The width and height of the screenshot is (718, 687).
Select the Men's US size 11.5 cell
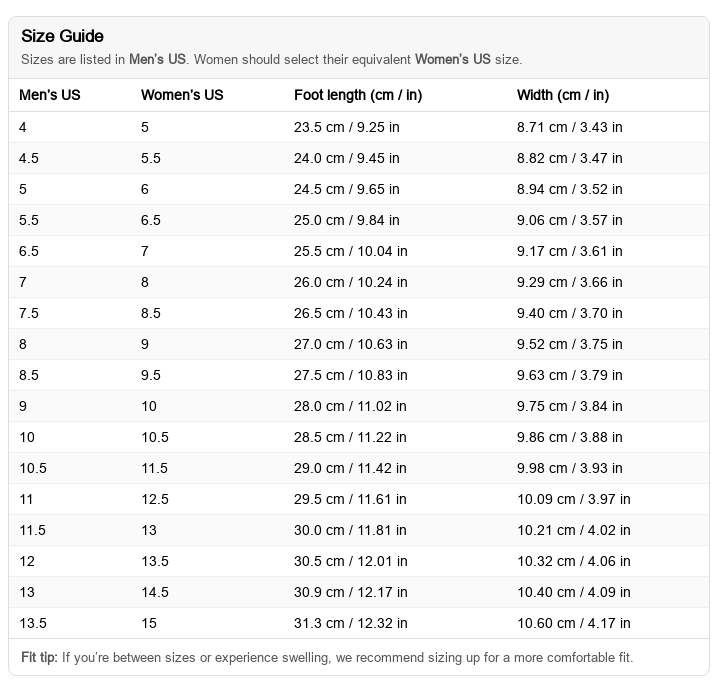(33, 530)
